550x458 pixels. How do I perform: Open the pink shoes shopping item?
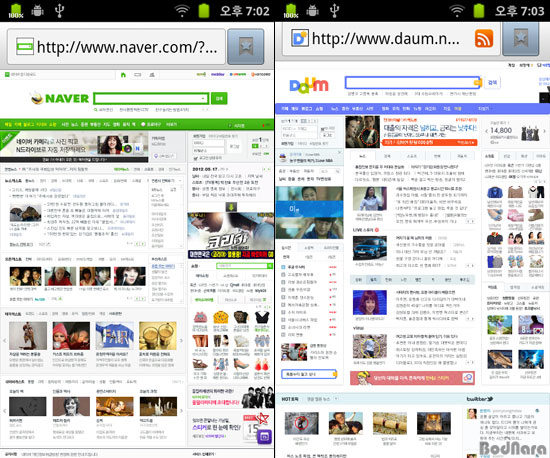515,215
